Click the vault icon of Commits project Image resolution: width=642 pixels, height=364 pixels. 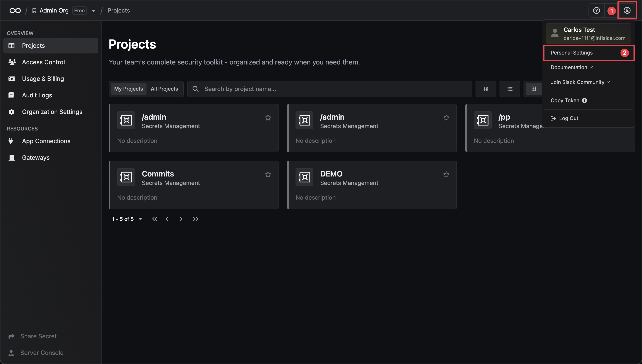[x=126, y=177]
